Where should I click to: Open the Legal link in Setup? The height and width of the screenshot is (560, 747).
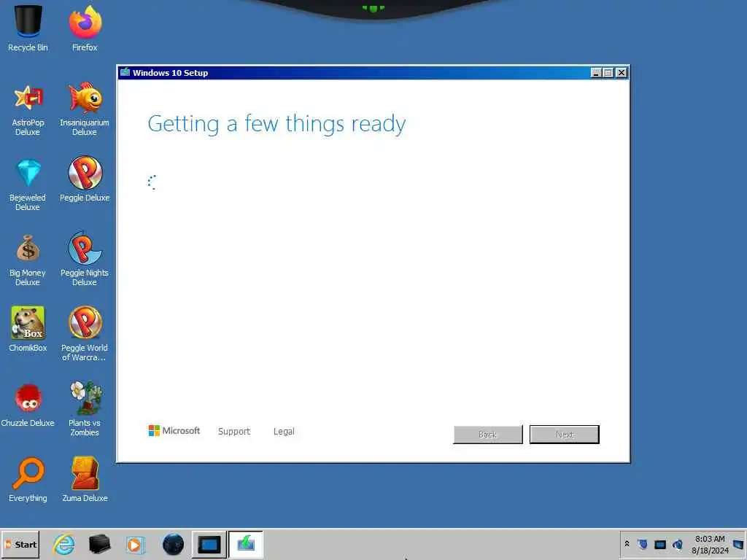tap(284, 432)
